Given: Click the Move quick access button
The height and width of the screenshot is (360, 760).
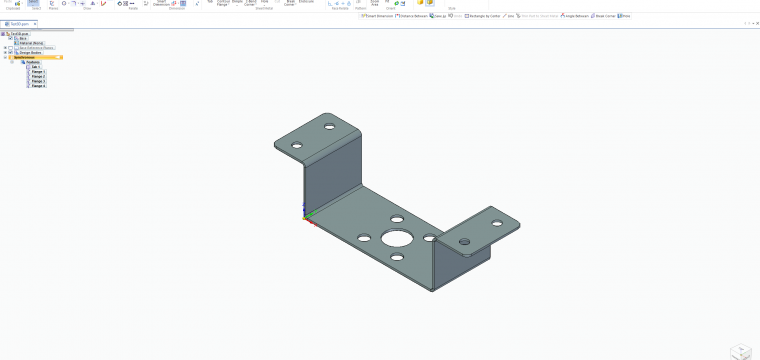Looking at the screenshot, I should pyautogui.click(x=624, y=16).
